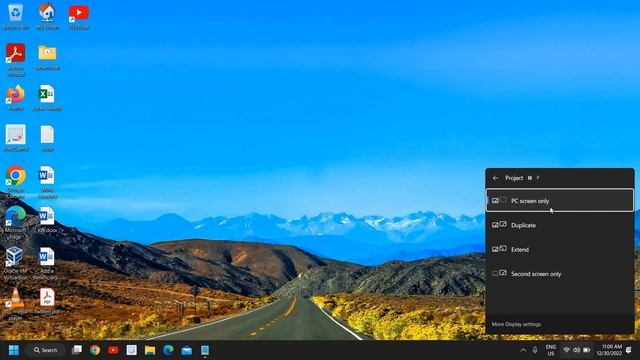Choose the Duplicate projection mode
Screen dimensions: 640x360
pyautogui.click(x=560, y=225)
